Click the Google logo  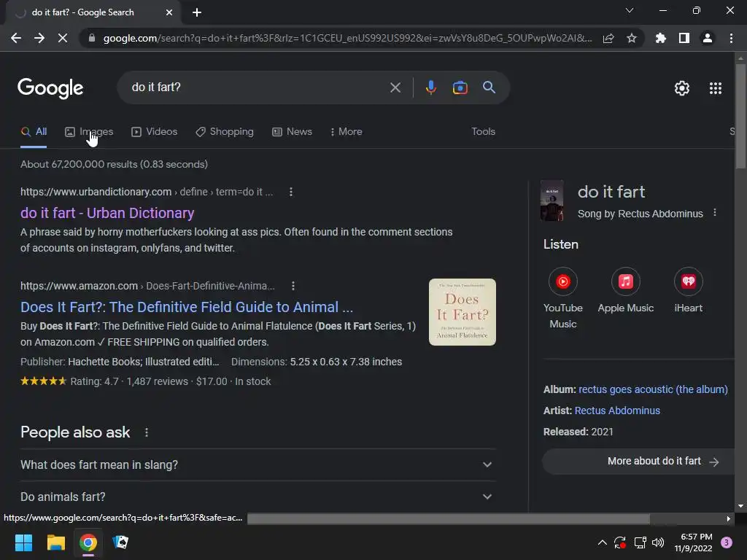pos(50,88)
